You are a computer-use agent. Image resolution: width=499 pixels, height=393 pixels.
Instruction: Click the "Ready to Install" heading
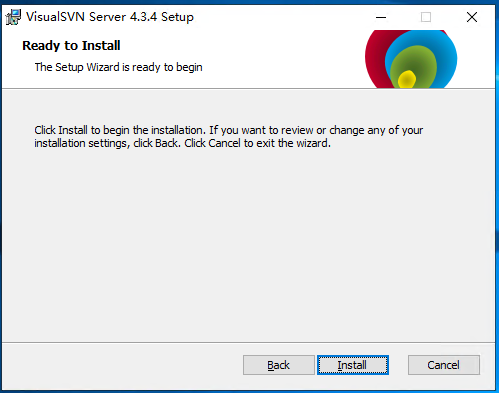(71, 45)
